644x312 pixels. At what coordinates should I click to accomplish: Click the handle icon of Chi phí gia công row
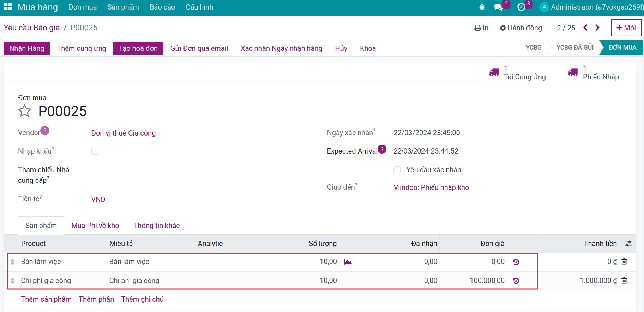point(13,281)
